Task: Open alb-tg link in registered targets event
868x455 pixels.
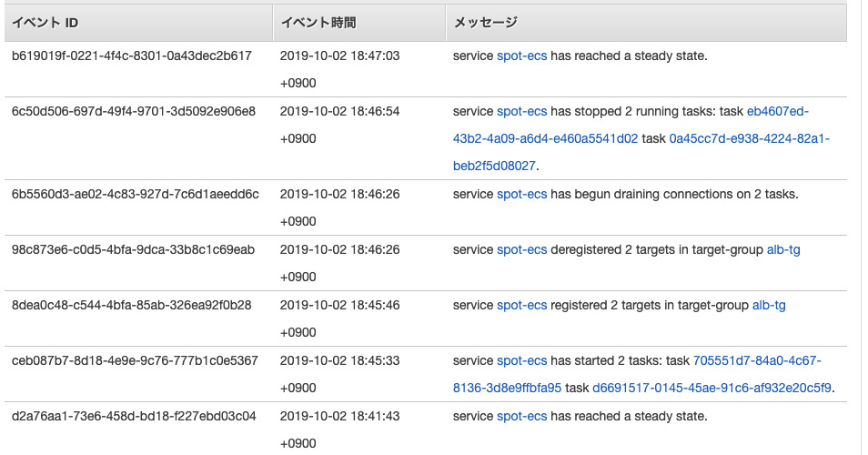Action: click(x=769, y=305)
